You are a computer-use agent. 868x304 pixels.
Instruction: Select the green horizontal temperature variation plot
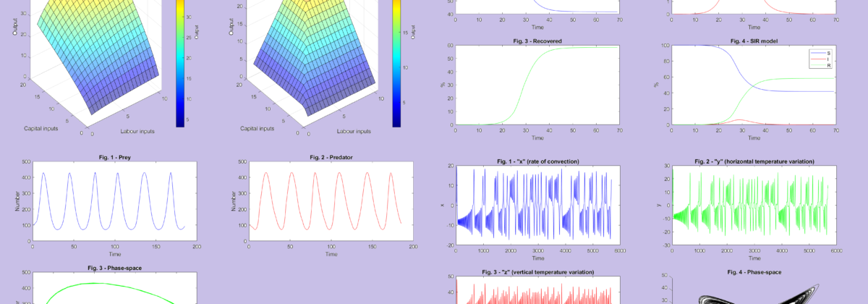(x=754, y=206)
